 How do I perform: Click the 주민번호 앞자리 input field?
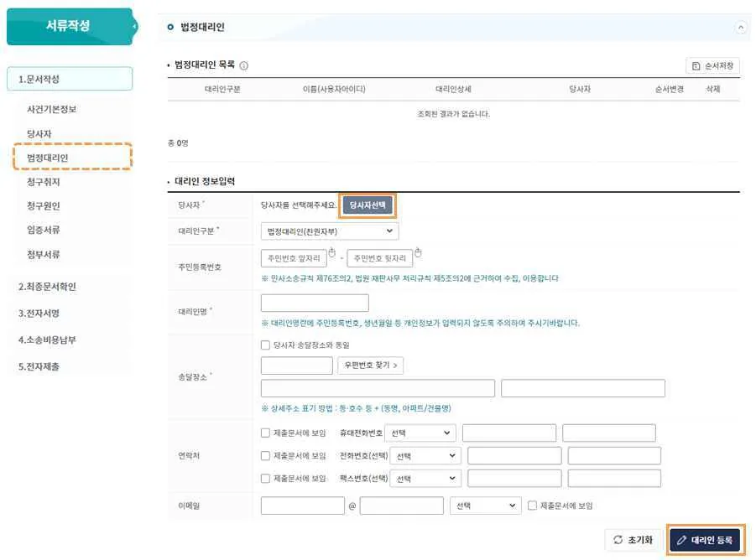pyautogui.click(x=294, y=258)
